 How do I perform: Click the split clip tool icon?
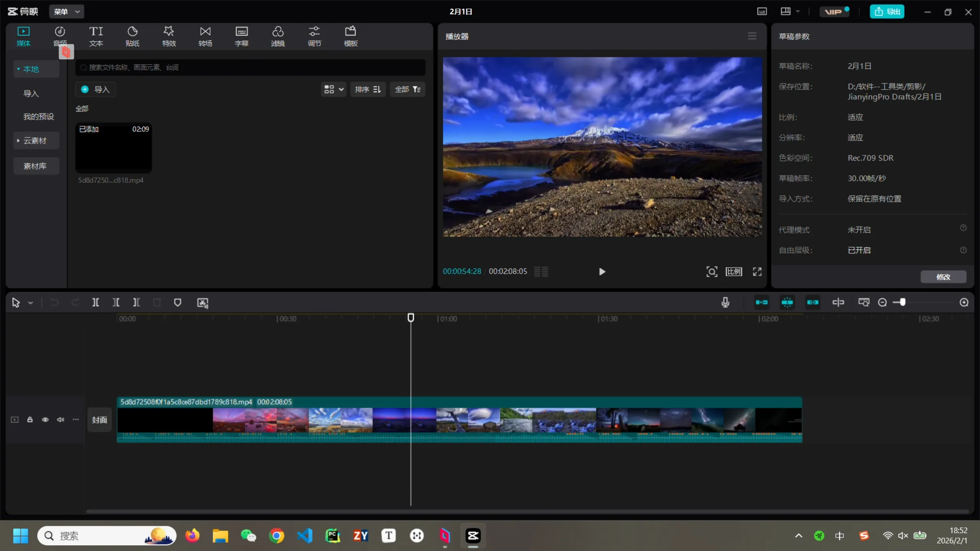pos(95,303)
